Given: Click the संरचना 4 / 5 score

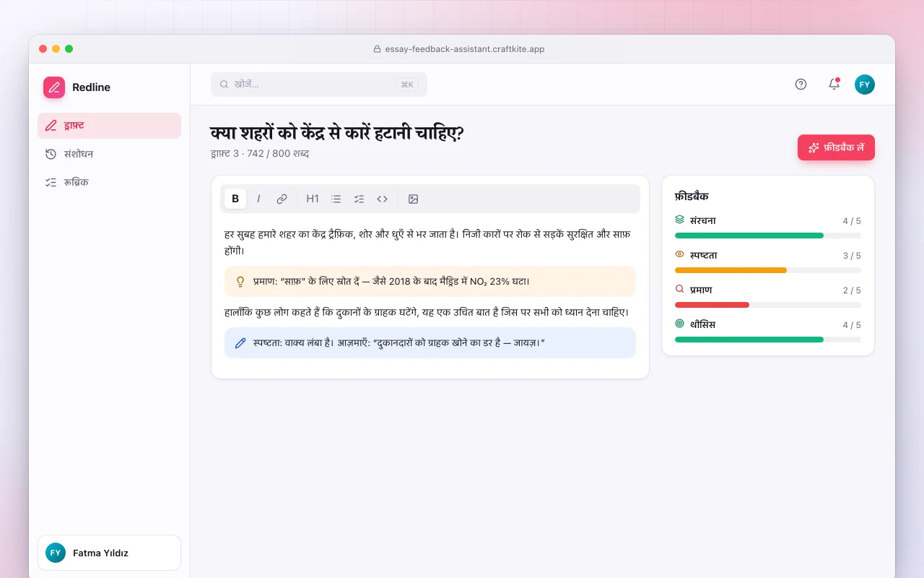Looking at the screenshot, I should pos(852,221).
